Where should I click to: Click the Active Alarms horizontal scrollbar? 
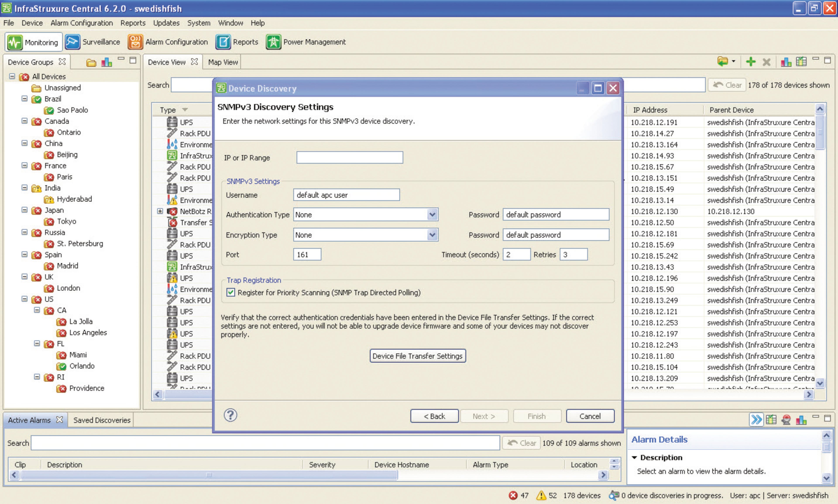coord(209,475)
